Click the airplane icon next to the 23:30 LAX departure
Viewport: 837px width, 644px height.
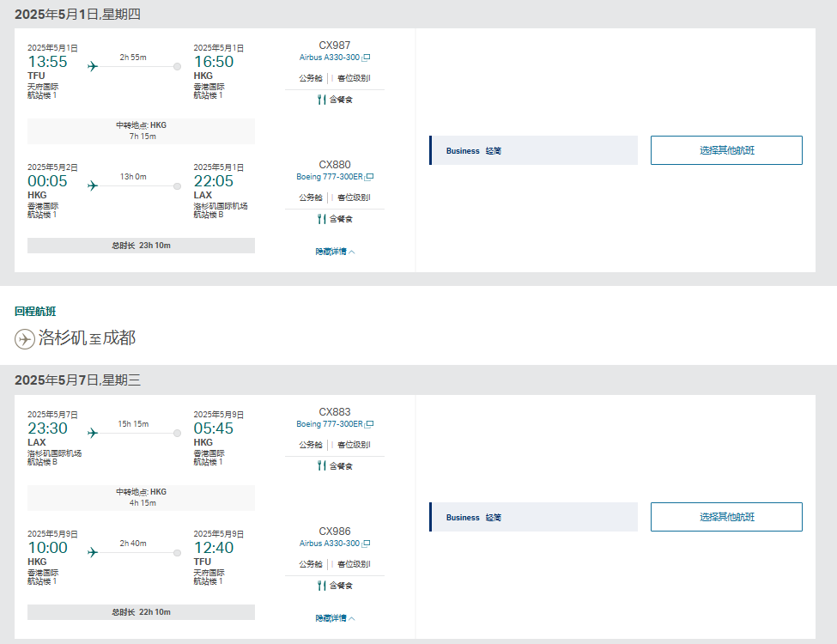pyautogui.click(x=93, y=433)
